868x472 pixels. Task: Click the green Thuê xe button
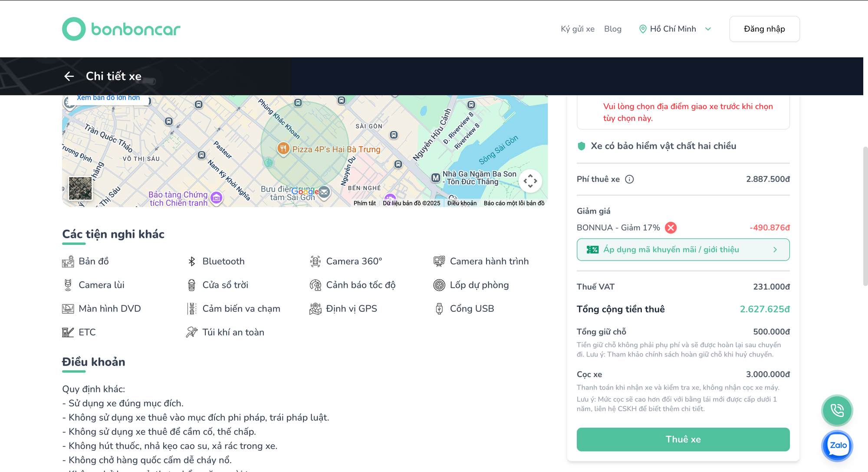coord(683,439)
